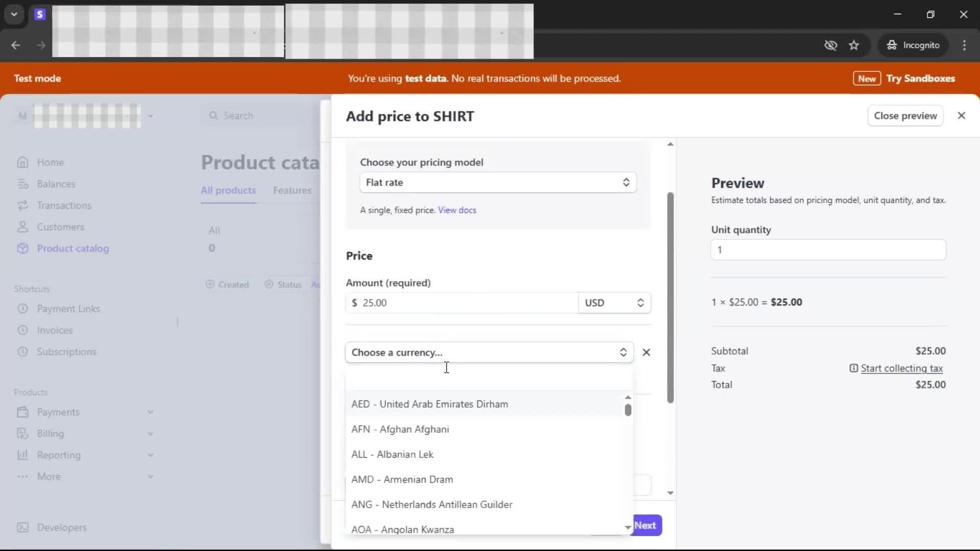Click the Home sidebar icon
This screenshot has width=980, height=551.
pos(22,162)
